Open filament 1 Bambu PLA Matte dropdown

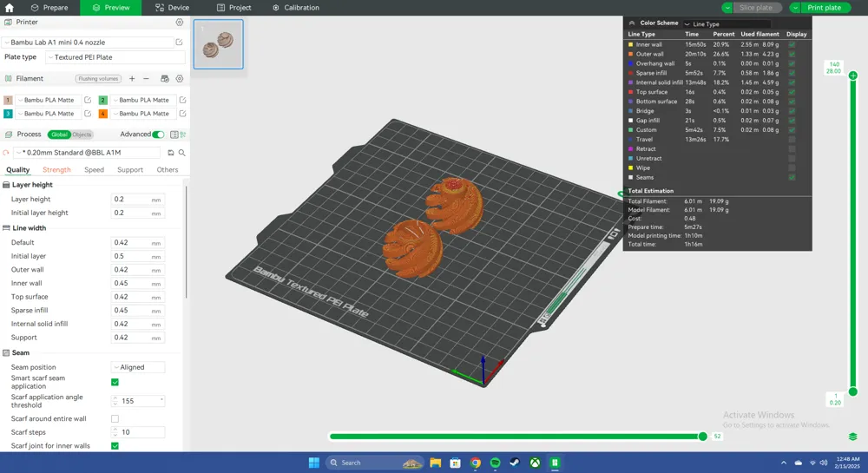coord(48,100)
